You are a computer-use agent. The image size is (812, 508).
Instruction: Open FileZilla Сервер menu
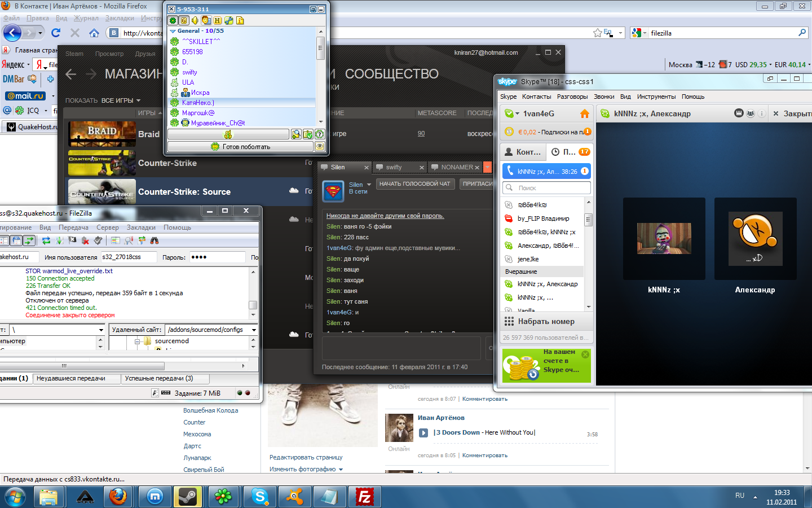click(x=108, y=227)
